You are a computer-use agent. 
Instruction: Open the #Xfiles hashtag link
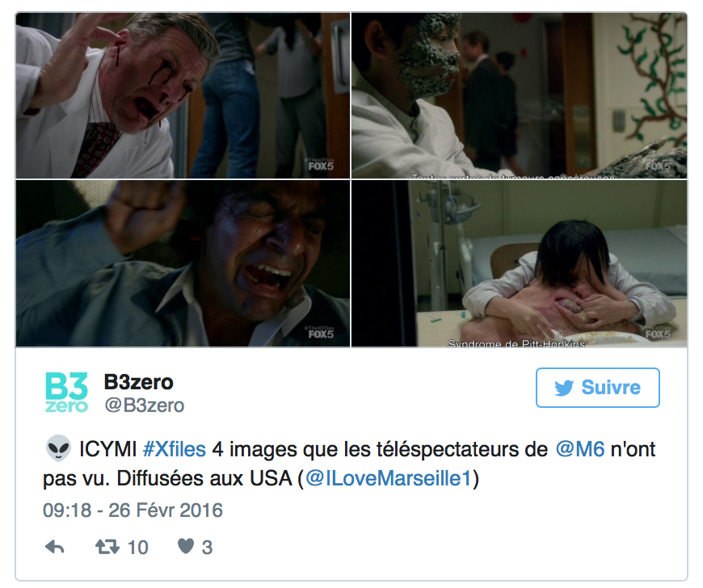175,449
